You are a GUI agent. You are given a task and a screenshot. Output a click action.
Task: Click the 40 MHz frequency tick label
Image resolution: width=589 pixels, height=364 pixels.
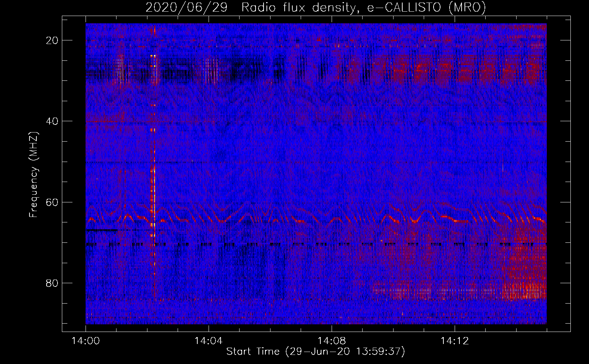pyautogui.click(x=52, y=121)
